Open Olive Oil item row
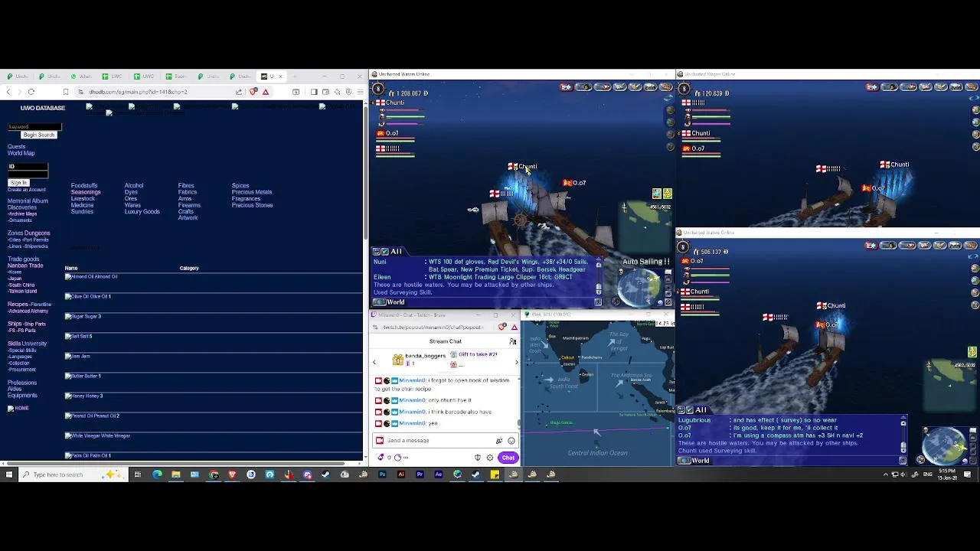980x551 pixels. pos(89,296)
